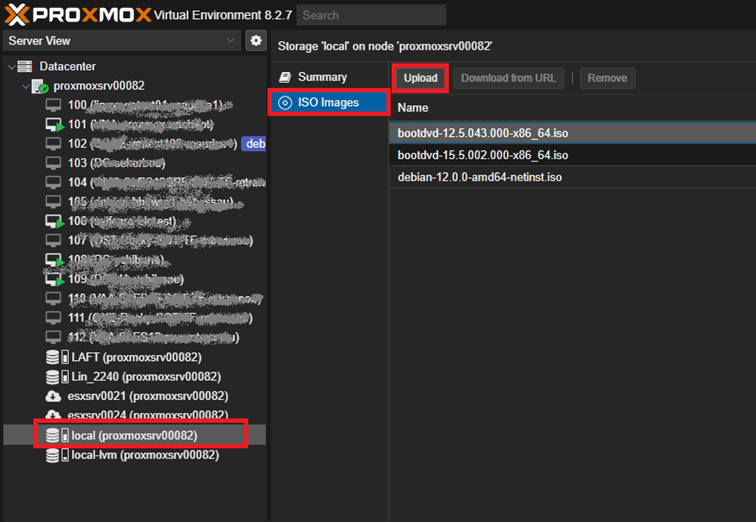
Task: Click the Datacenter server icon
Action: (27, 66)
